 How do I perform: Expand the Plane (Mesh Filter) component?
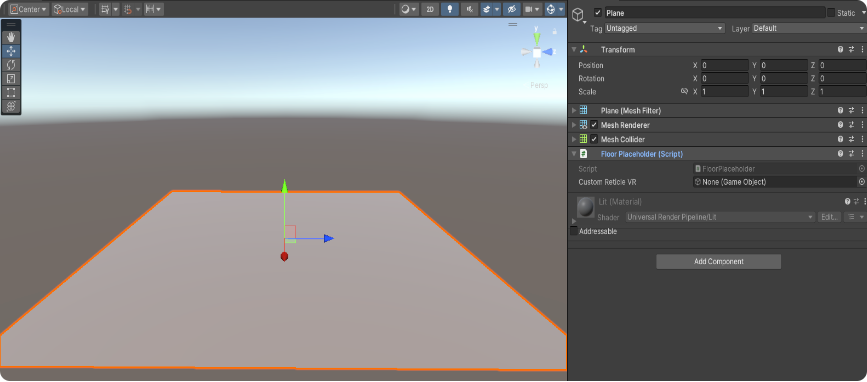tap(574, 111)
